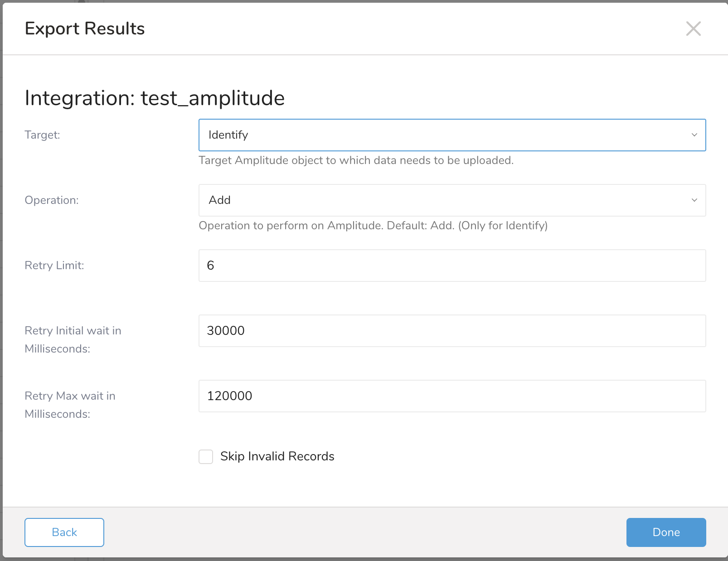Select the Retry Max wait input box
The height and width of the screenshot is (561, 728).
[452, 396]
